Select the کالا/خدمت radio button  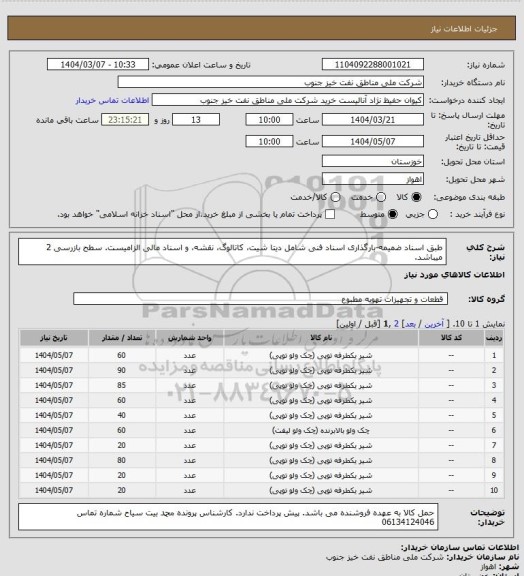[335, 197]
